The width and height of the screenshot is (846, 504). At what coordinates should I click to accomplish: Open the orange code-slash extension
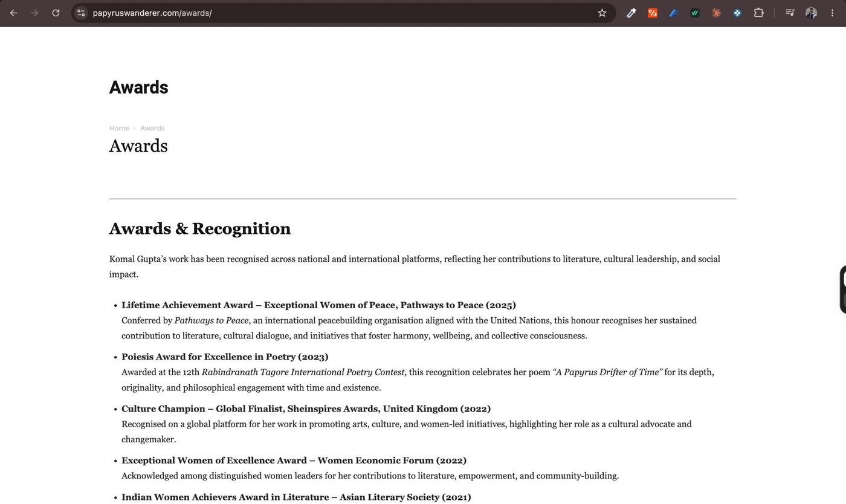click(653, 13)
